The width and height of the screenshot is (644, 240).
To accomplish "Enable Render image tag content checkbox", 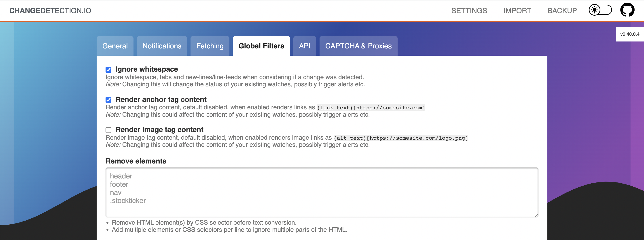I will (108, 130).
